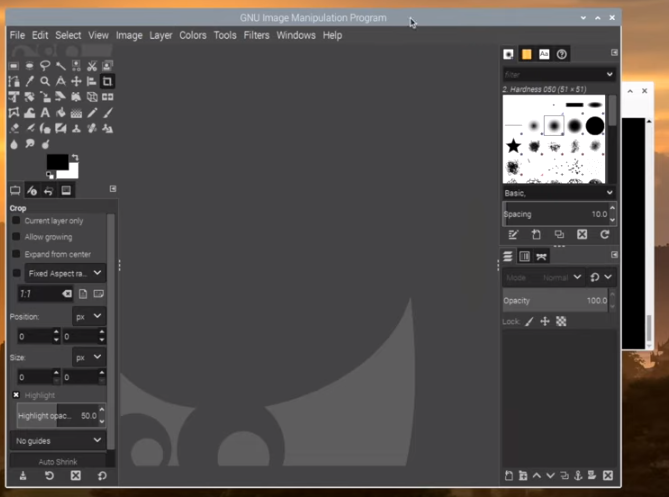
Task: Select the Smudge tool
Action: pos(29,144)
